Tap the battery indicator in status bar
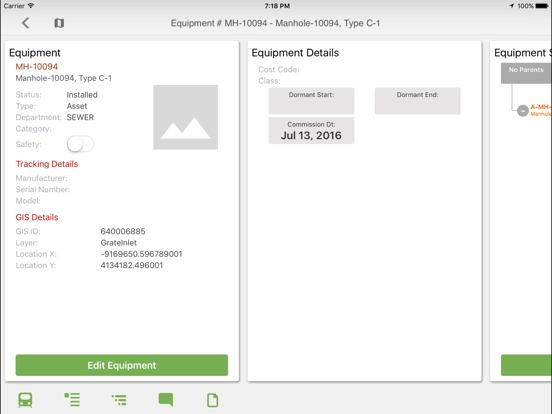The image size is (552, 414). [x=542, y=6]
